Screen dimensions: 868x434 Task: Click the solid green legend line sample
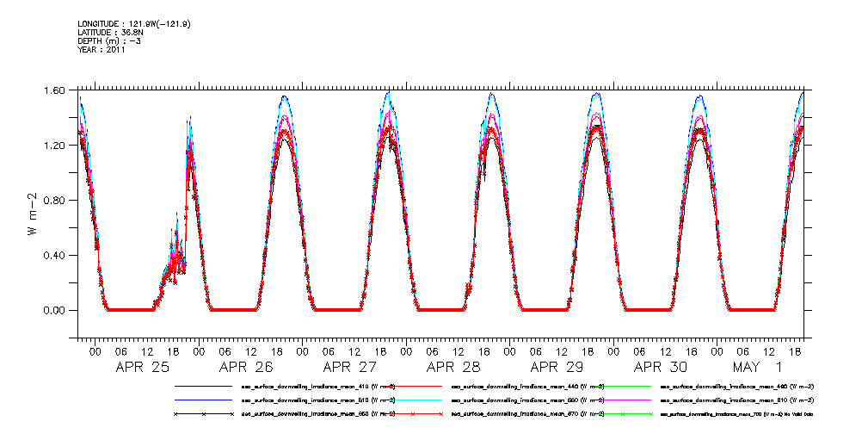point(624,386)
